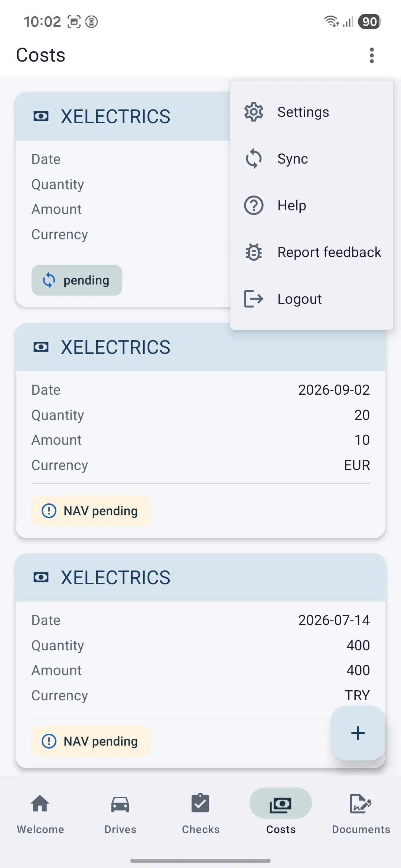
Task: Click money icon on 2026-09-02 card header
Action: point(41,347)
